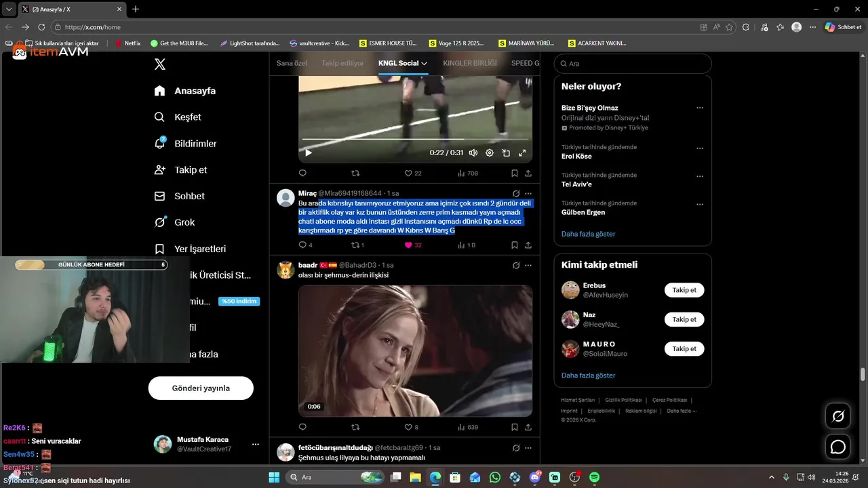Screen dimensions: 868x488
Task: Open options for Bize Bi'şey Olmaz trend
Action: coord(700,108)
